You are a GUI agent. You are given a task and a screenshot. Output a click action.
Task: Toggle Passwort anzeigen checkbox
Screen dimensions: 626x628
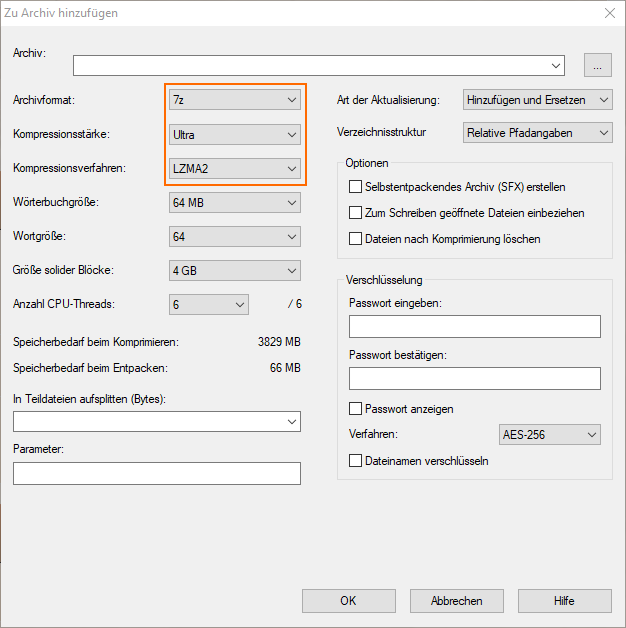(355, 409)
